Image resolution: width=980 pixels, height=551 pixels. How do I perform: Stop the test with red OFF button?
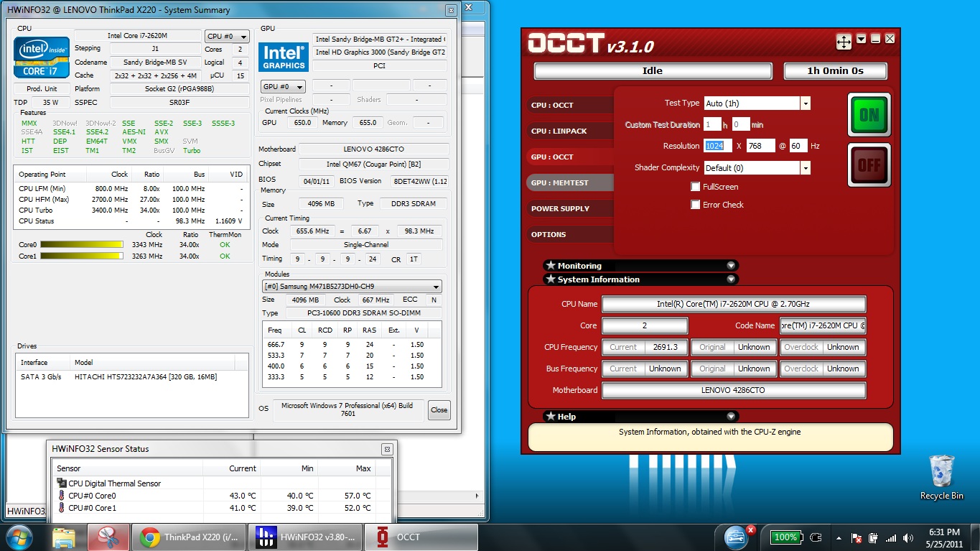pyautogui.click(x=869, y=165)
